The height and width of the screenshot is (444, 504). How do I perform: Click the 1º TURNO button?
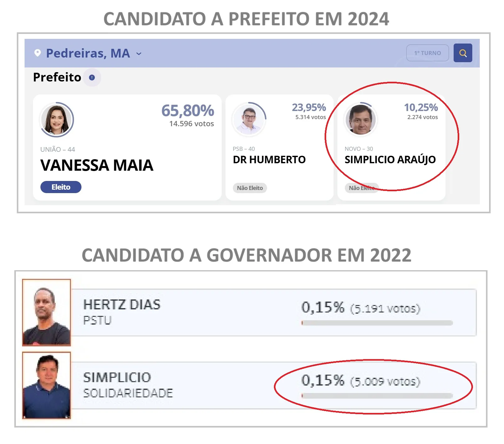pos(427,53)
